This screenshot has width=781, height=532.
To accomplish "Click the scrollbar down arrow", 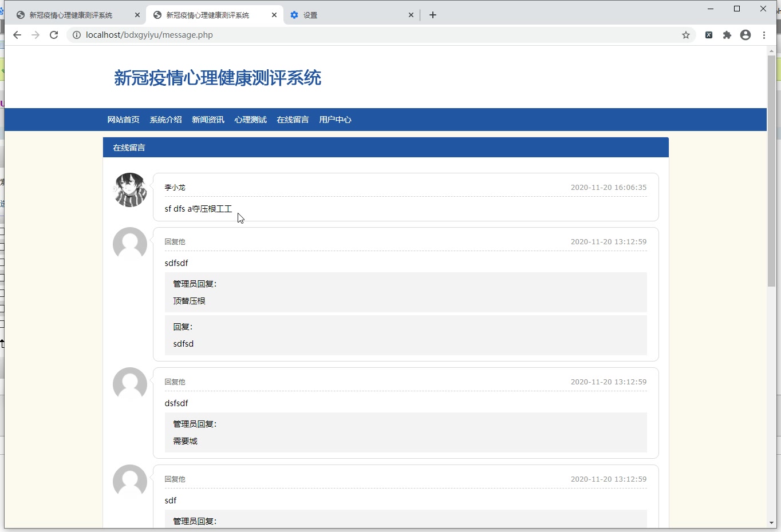I will 771,523.
